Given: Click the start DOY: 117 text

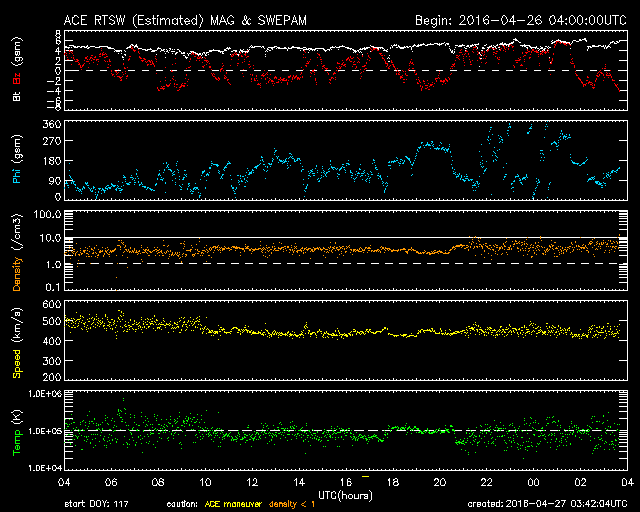Looking at the screenshot, I should pos(98,505).
